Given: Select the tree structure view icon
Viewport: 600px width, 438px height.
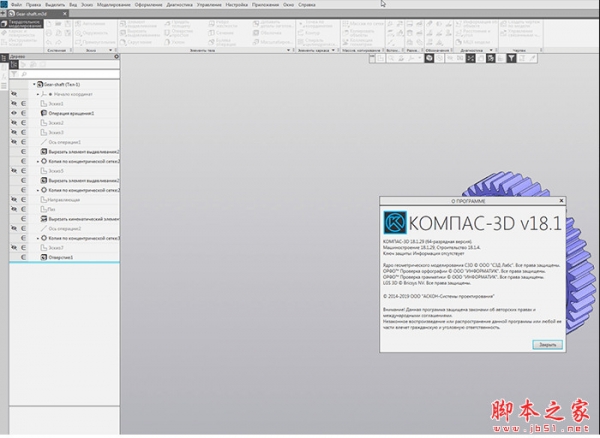Looking at the screenshot, I should click(x=14, y=65).
